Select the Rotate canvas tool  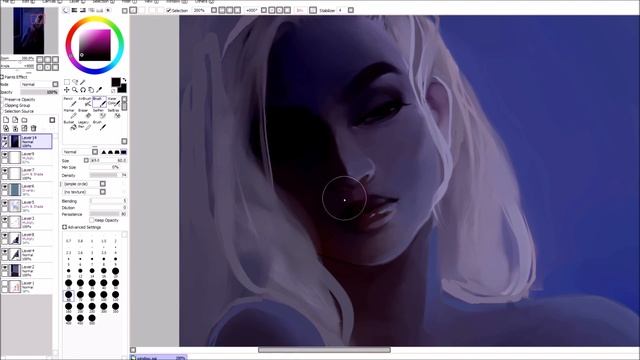tap(83, 90)
